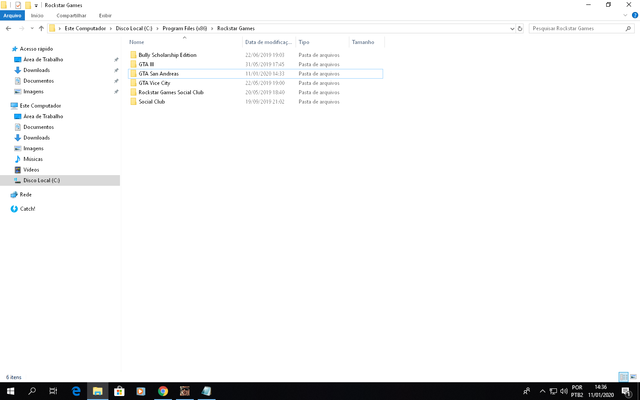Click Program Files (x86) breadcrumb
The height and width of the screenshot is (400, 640).
(x=185, y=29)
